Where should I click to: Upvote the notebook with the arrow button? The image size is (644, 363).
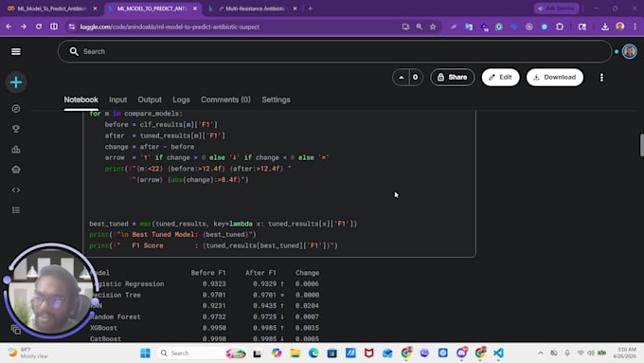[x=401, y=78]
